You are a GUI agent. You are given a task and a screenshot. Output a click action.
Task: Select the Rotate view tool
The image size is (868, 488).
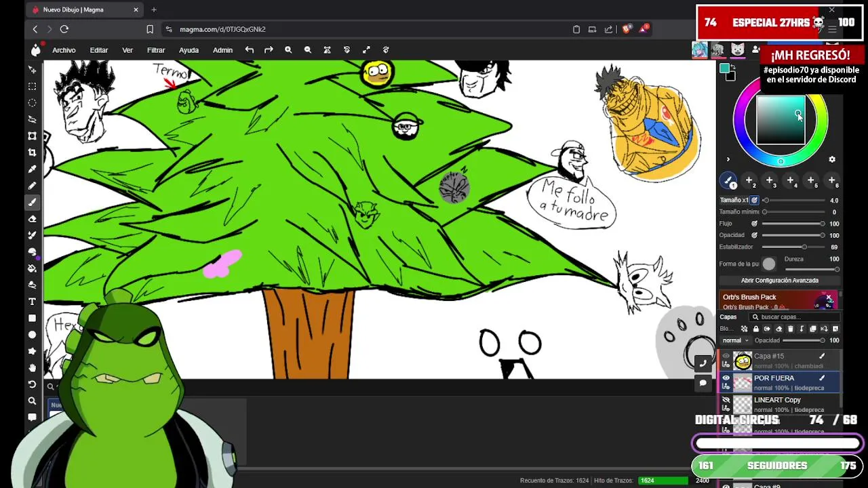click(x=32, y=384)
